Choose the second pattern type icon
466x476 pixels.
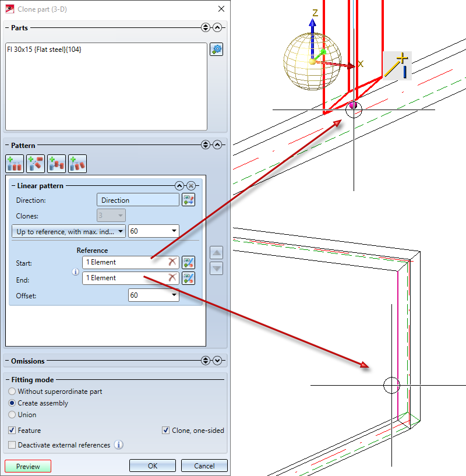pos(36,164)
